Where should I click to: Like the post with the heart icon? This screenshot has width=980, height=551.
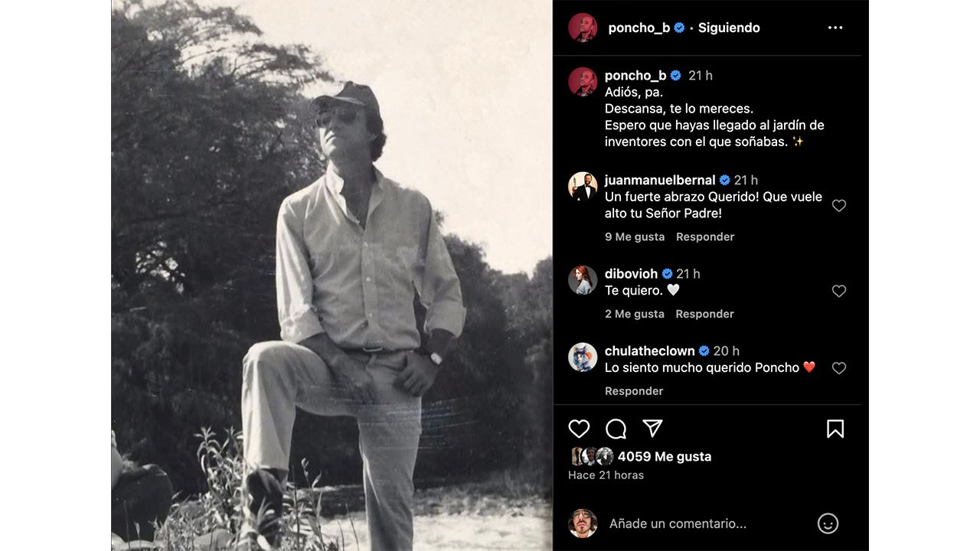(x=580, y=429)
